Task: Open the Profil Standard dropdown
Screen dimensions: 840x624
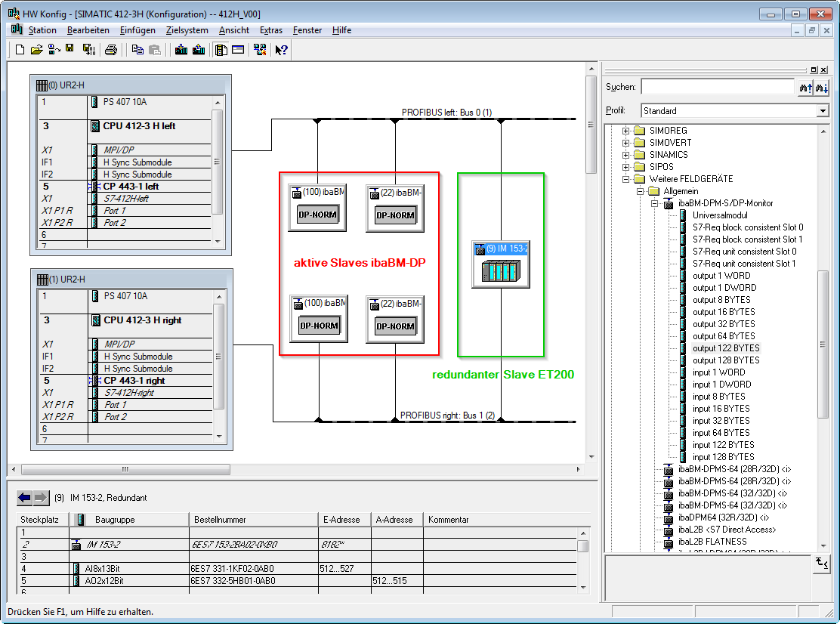Action: pos(823,111)
